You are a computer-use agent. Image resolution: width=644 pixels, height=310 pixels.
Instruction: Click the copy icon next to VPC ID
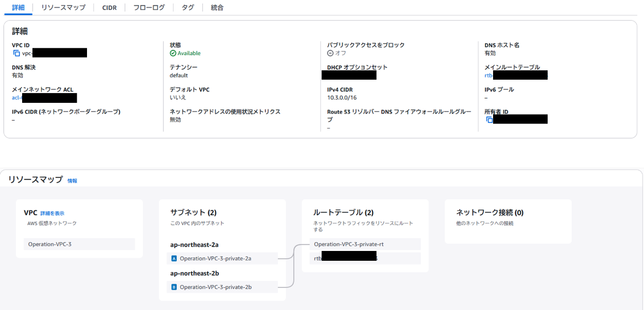click(16, 53)
